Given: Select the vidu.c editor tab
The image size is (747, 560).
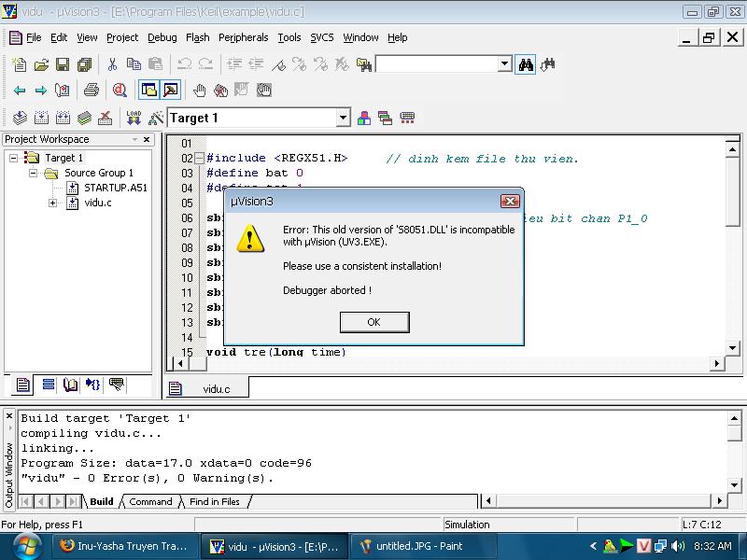Looking at the screenshot, I should pos(206,388).
